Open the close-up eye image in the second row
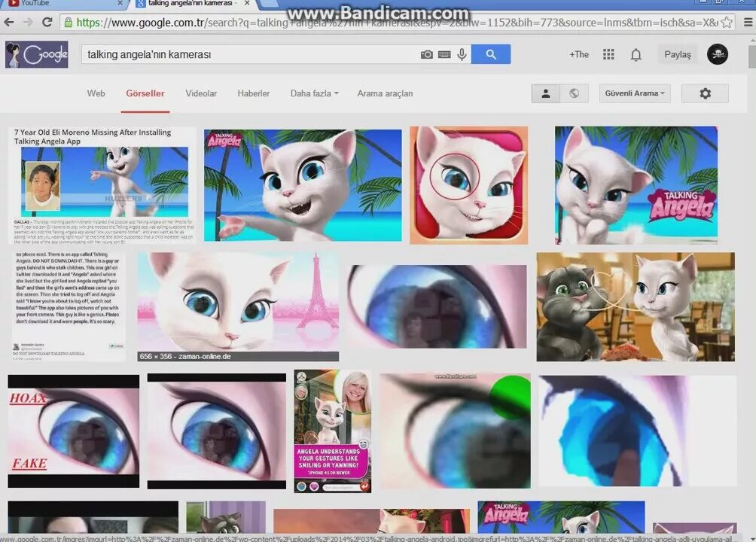Screen dimensions: 756x542 point(437,306)
